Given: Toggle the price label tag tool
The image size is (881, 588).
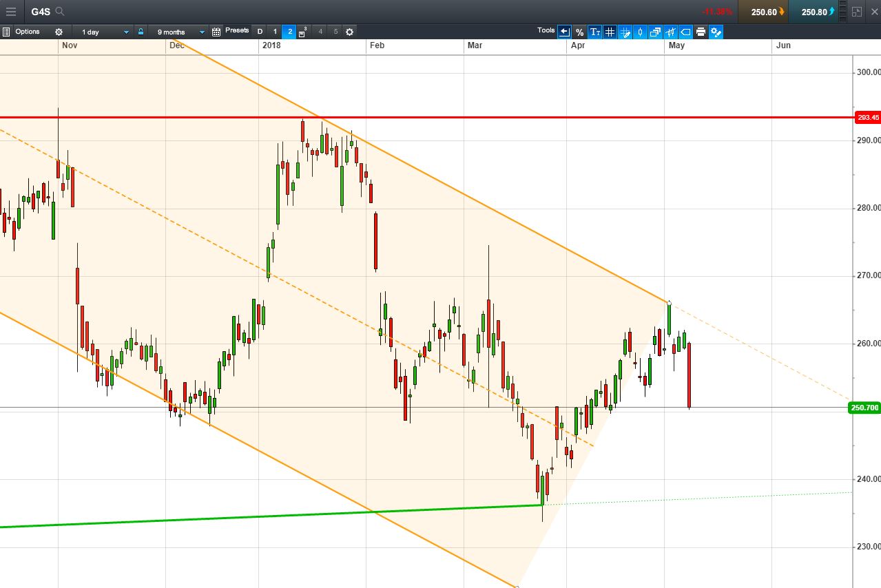Looking at the screenshot, I should 685,32.
